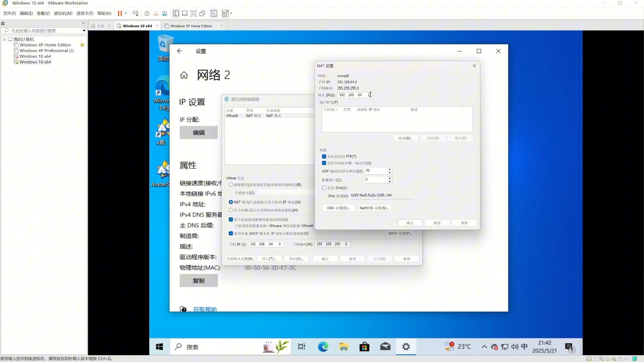Viewport: 644px width, 362px height.
Task: Click the stretch guest display icon
Action: 225,13
